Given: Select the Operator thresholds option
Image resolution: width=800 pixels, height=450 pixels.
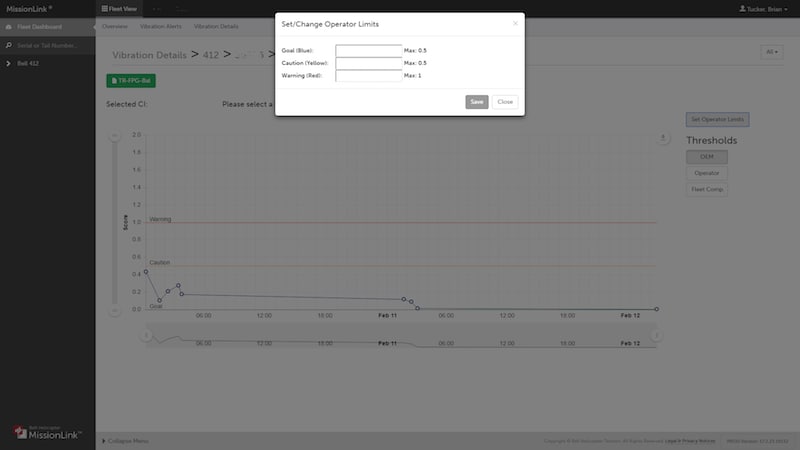Looking at the screenshot, I should tap(706, 173).
